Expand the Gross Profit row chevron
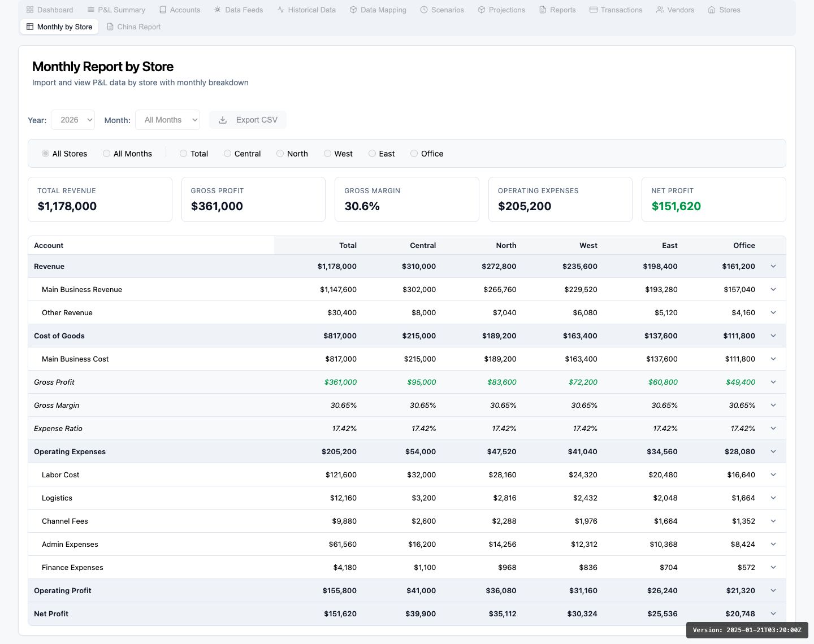 click(x=773, y=382)
